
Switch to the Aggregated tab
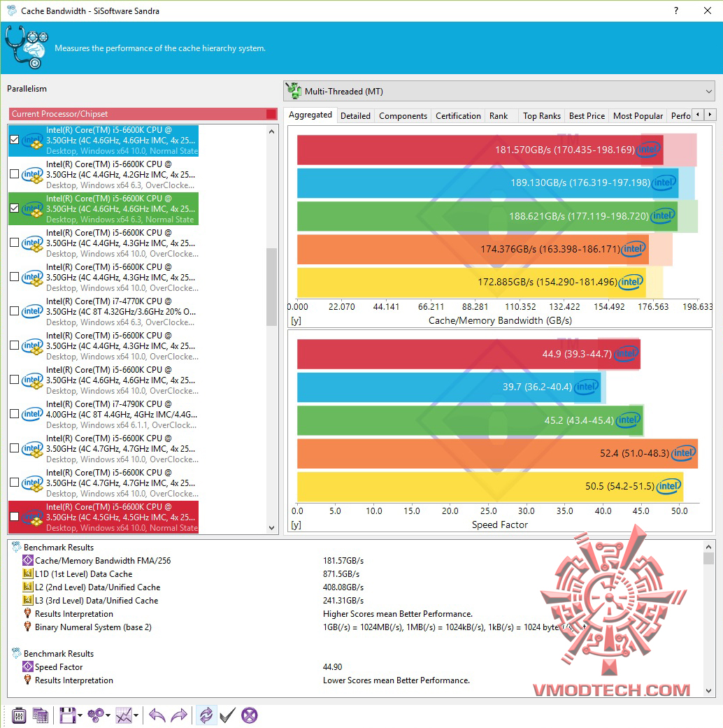(310, 115)
